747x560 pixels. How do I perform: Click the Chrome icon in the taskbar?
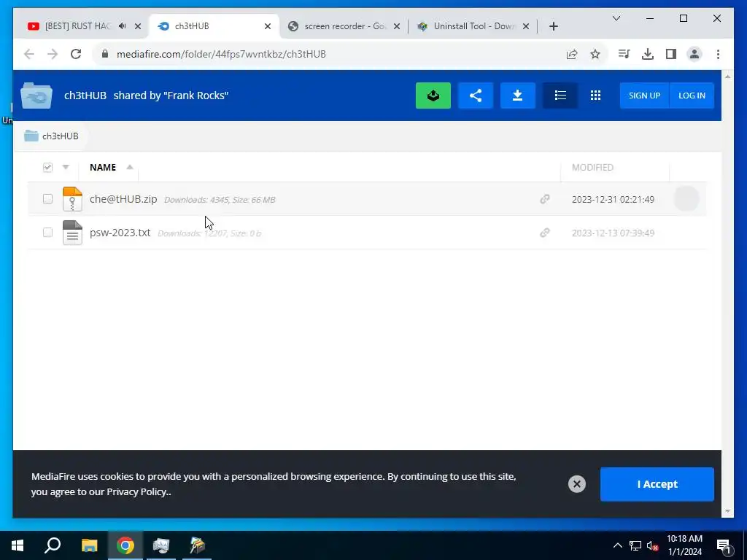pos(125,545)
